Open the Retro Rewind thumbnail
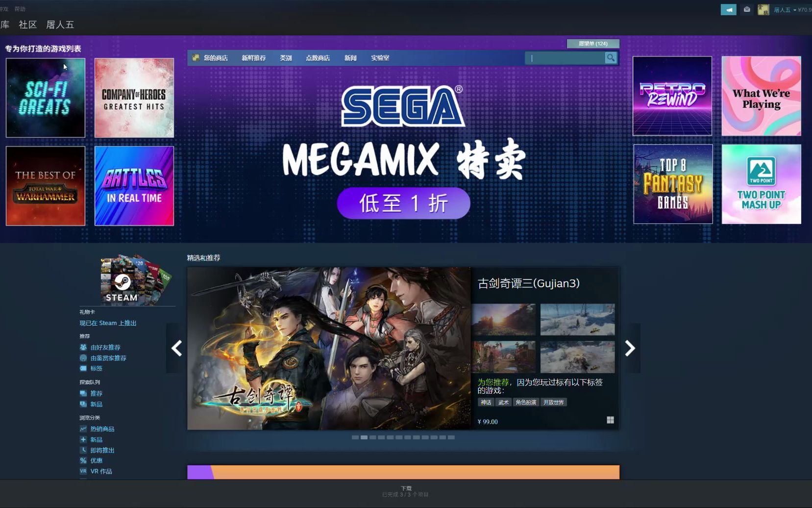Image resolution: width=812 pixels, height=508 pixels. coord(672,96)
